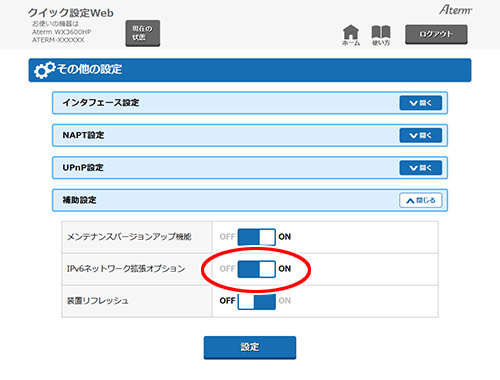The width and height of the screenshot is (500, 380).
Task: Click the UPnP設定 heading text
Action: point(83,167)
